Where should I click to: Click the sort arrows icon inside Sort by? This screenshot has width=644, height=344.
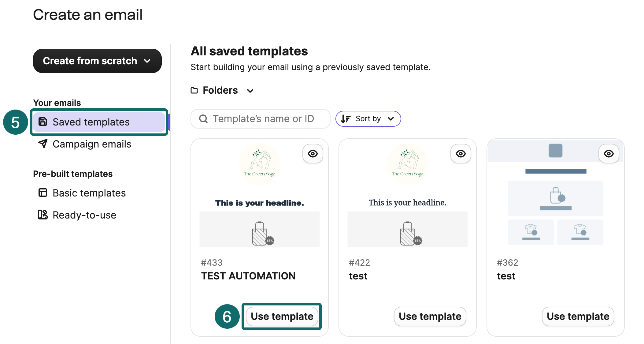(346, 119)
